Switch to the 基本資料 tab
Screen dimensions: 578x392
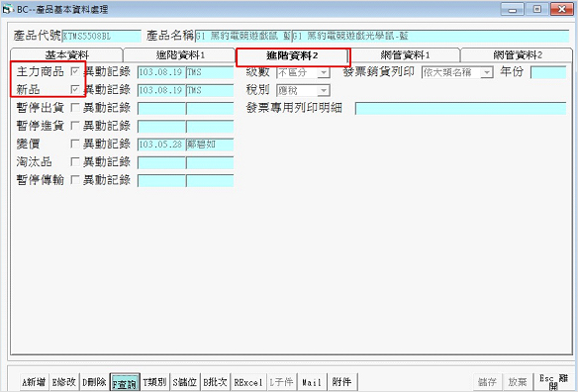(x=66, y=55)
